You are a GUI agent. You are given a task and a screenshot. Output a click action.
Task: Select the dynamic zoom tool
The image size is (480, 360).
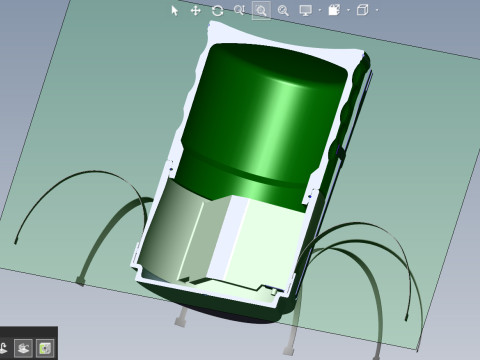[239, 10]
